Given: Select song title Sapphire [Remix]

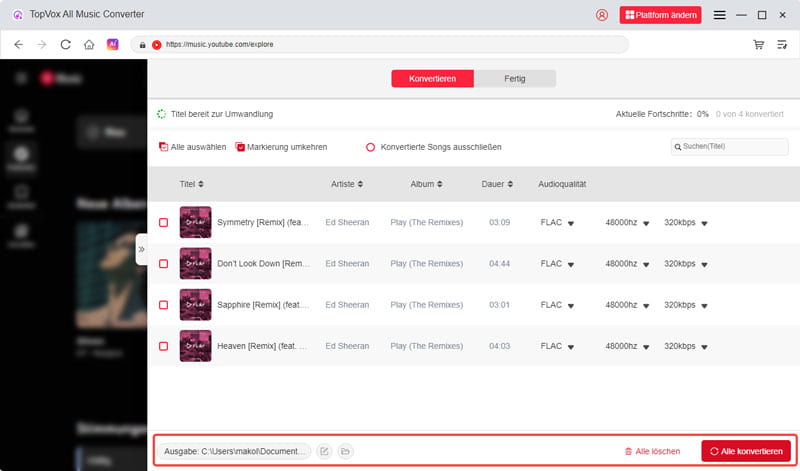Looking at the screenshot, I should point(263,305).
